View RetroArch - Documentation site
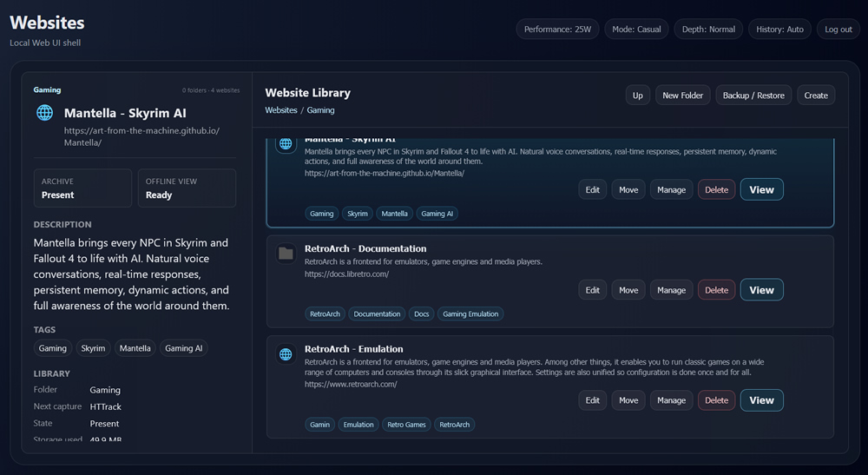Viewport: 868px width, 475px height. (762, 289)
